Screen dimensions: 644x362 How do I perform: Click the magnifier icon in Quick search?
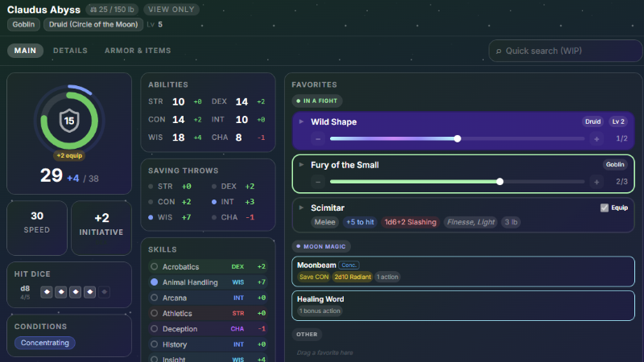click(x=498, y=51)
